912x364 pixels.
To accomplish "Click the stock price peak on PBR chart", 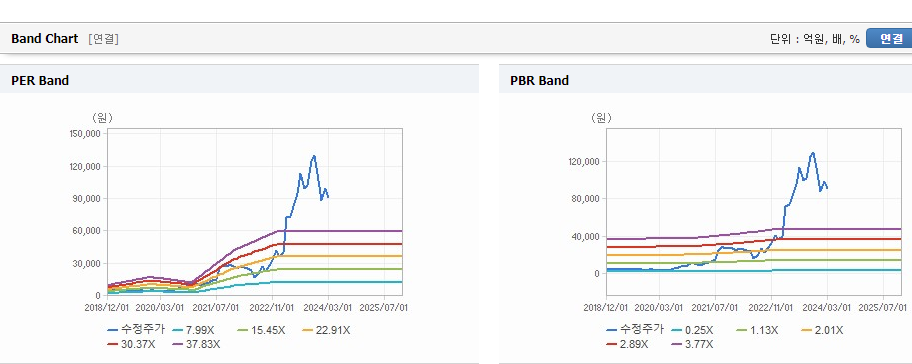I will click(813, 154).
